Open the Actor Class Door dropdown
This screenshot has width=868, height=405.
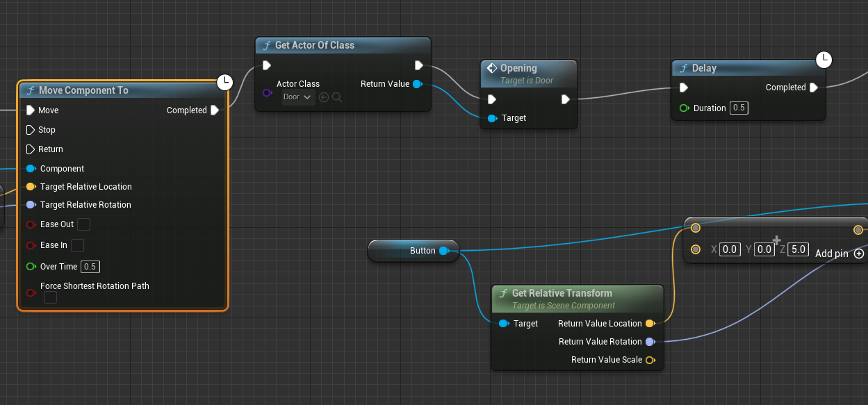(x=299, y=97)
